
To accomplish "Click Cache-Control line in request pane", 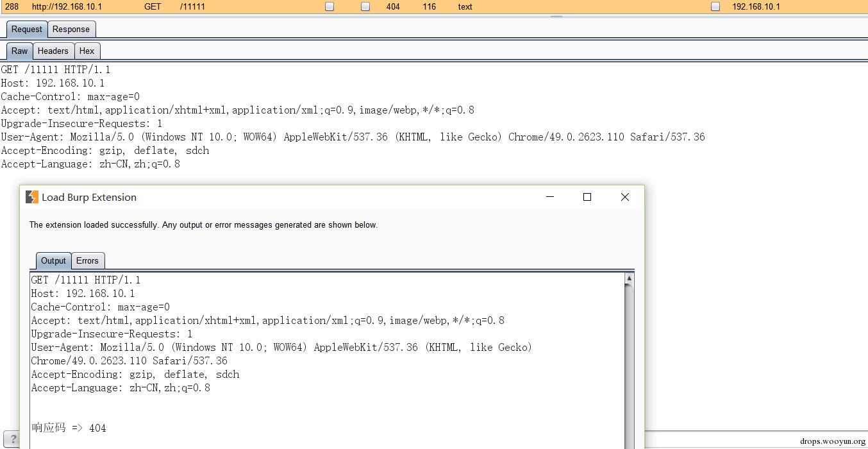I will tap(70, 96).
